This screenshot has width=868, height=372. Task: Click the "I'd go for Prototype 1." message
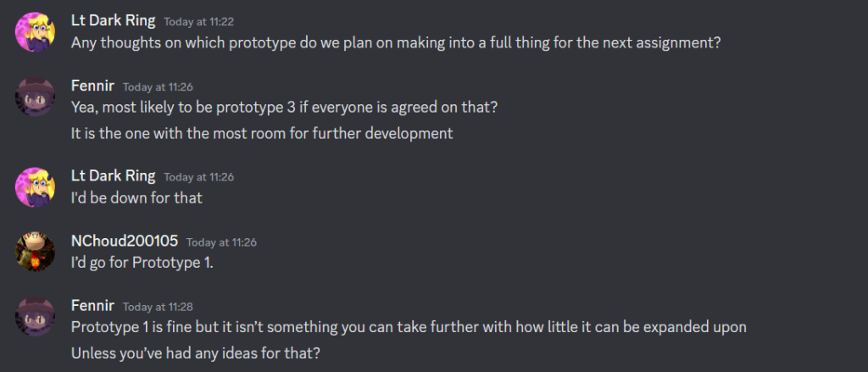[x=142, y=262]
